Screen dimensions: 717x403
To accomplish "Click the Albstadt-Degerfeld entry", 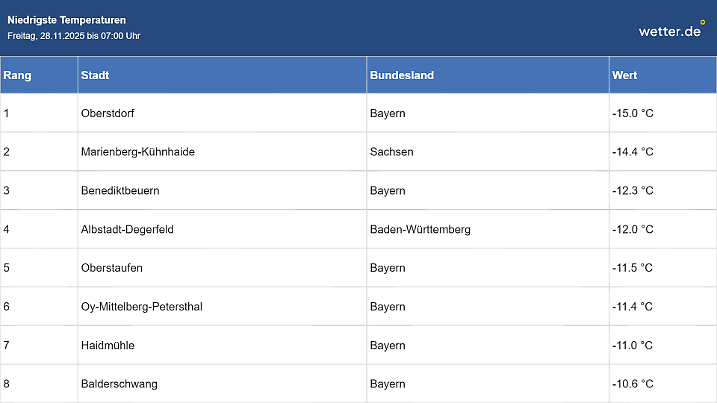I will pyautogui.click(x=127, y=229).
